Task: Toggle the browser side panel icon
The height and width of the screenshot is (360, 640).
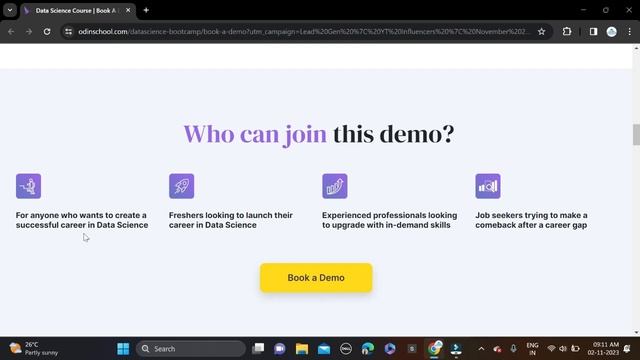Action: (593, 31)
